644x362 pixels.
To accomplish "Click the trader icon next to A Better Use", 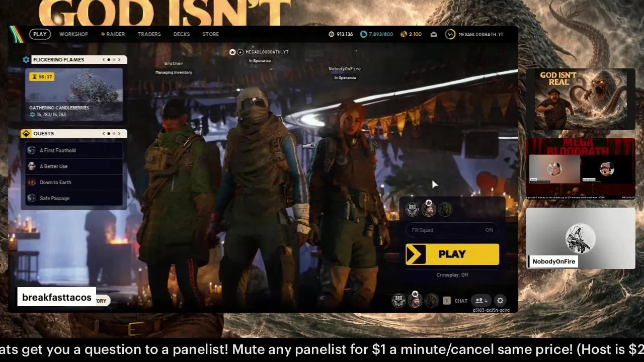I will [32, 166].
